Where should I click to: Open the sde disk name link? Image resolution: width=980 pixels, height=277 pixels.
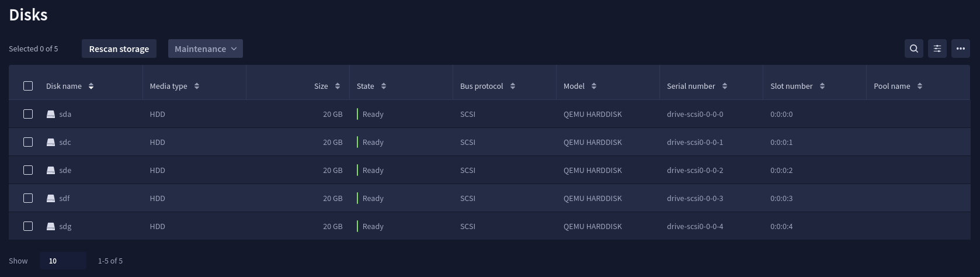(65, 170)
